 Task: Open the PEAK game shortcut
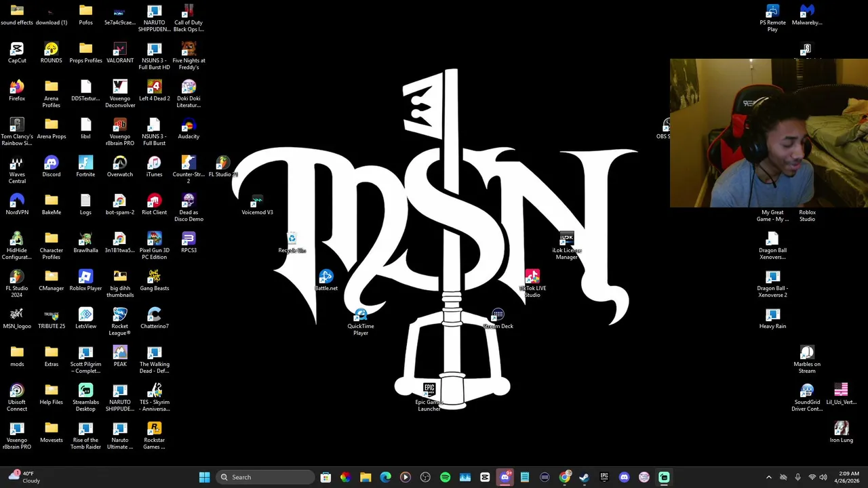pos(120,357)
